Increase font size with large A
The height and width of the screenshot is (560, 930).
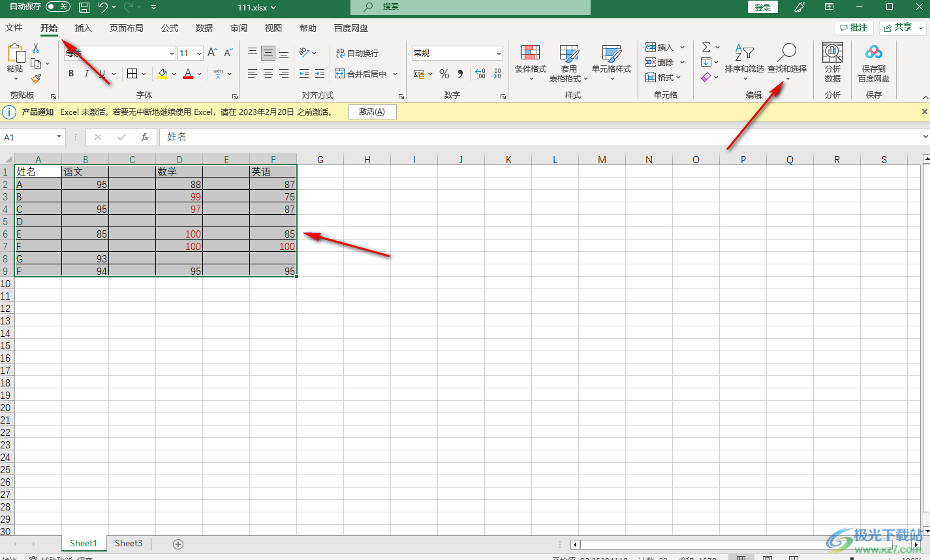coord(212,53)
